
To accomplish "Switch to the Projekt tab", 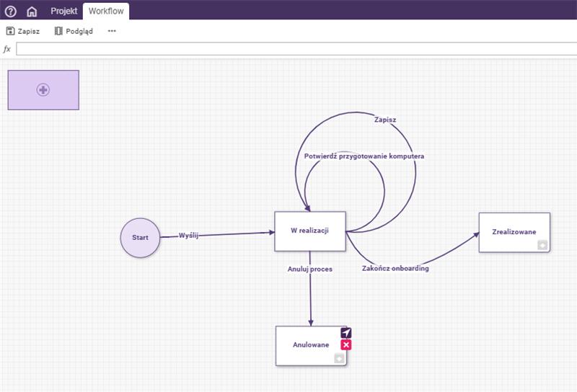I will 63,11.
